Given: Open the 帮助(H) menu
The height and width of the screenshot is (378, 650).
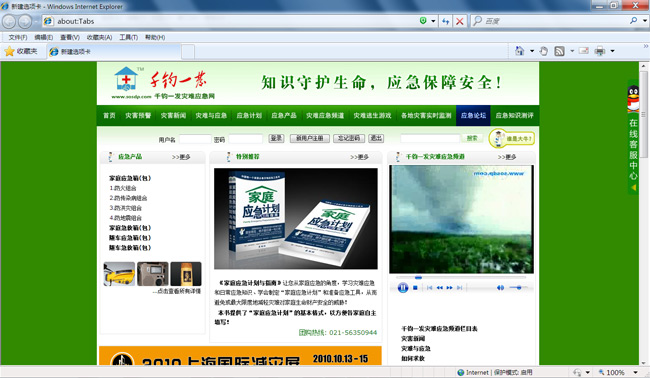Looking at the screenshot, I should click(155, 37).
